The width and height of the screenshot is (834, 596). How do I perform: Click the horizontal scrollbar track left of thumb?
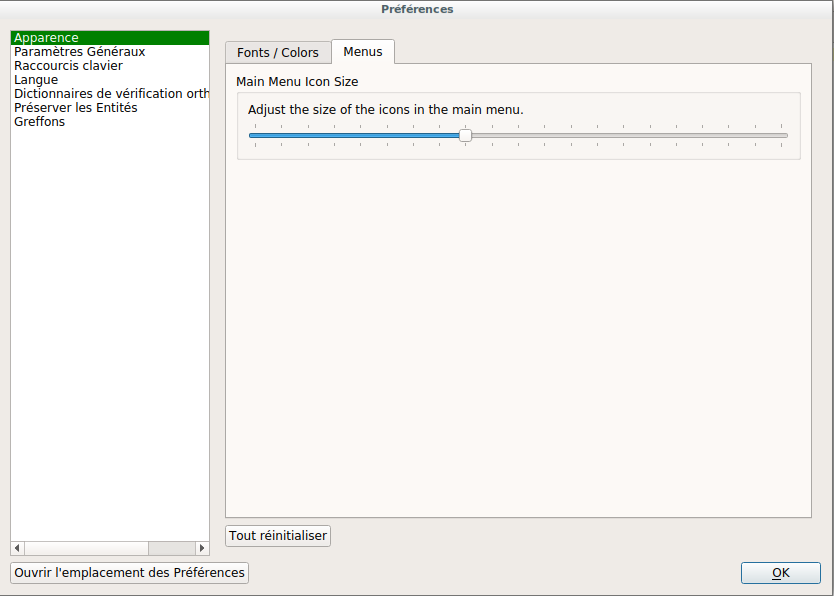85,548
